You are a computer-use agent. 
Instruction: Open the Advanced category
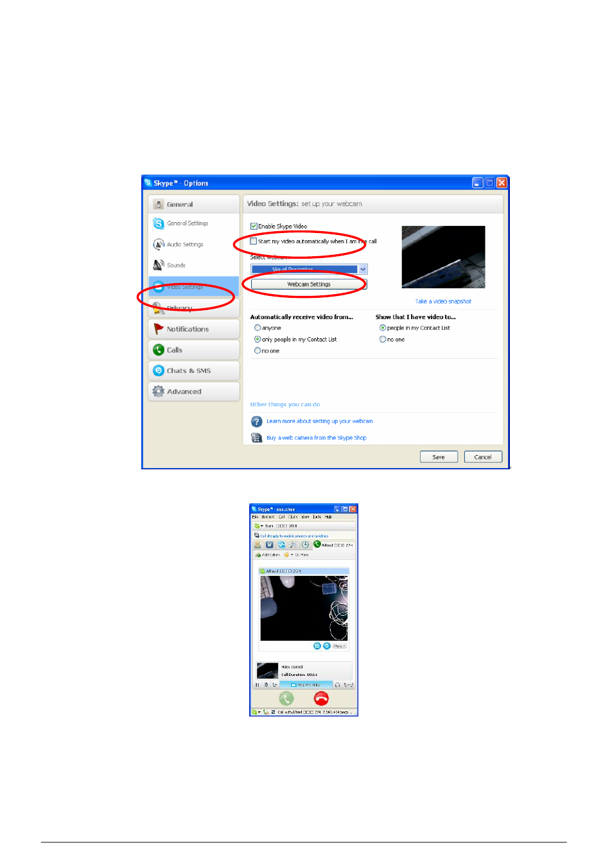193,391
